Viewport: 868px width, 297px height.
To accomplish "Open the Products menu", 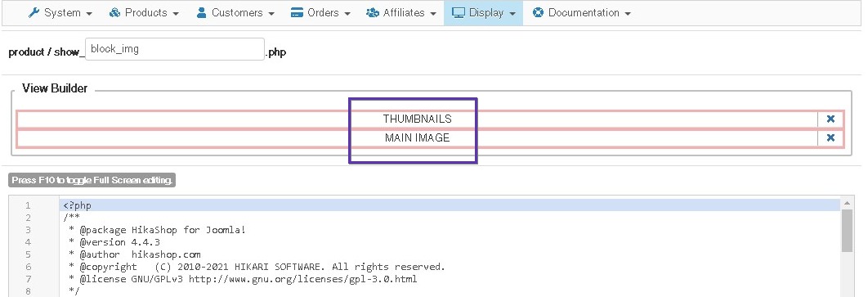I will click(x=144, y=13).
